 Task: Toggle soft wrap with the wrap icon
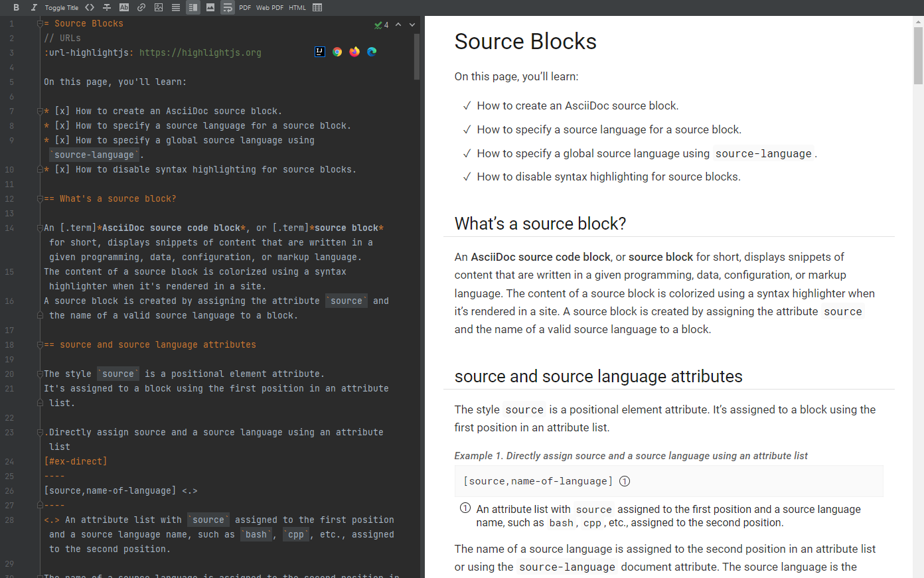point(228,7)
